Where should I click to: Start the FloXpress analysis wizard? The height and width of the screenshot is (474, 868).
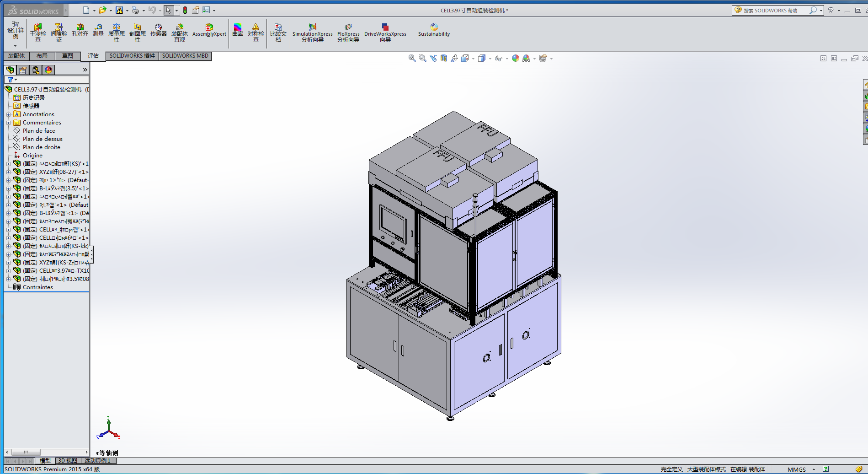tap(348, 33)
